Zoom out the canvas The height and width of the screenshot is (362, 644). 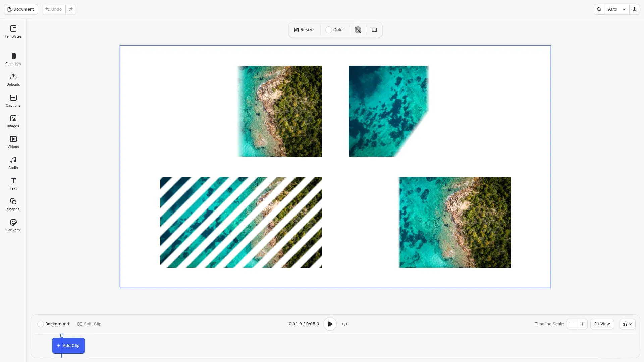pos(599,9)
